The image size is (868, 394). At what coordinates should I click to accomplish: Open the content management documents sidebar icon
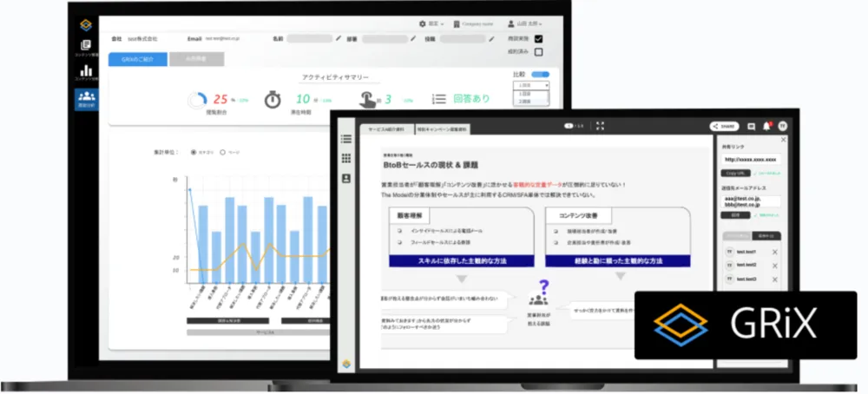[86, 46]
